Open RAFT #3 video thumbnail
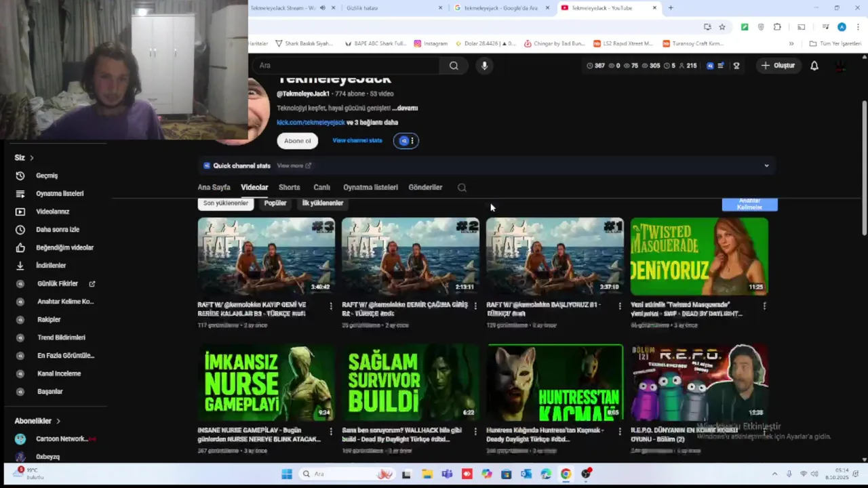This screenshot has height=488, width=868. (266, 256)
